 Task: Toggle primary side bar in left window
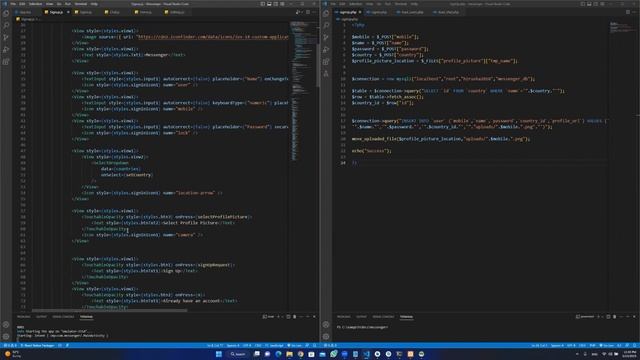(262, 4)
